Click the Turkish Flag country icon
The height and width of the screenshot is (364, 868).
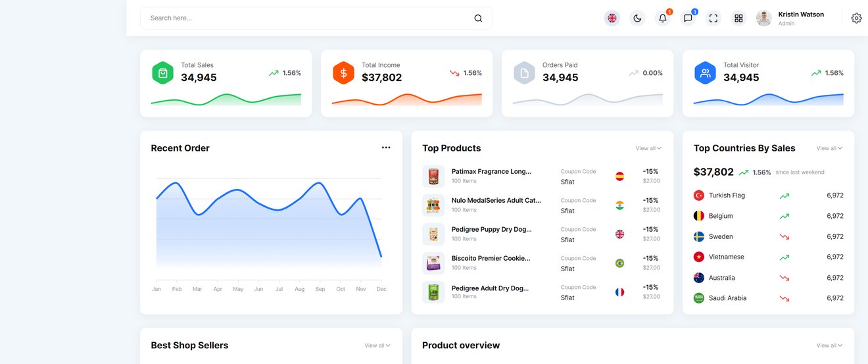pos(699,195)
